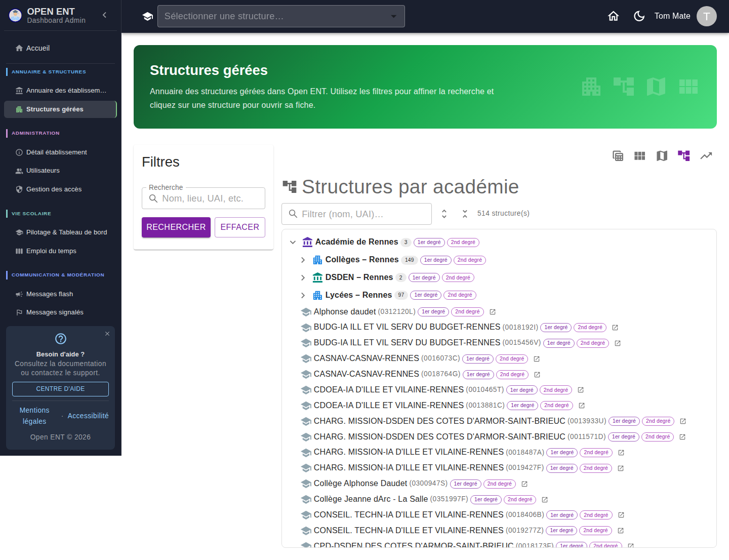729x560 pixels.
Task: Click the Rechercher button
Action: tap(176, 227)
